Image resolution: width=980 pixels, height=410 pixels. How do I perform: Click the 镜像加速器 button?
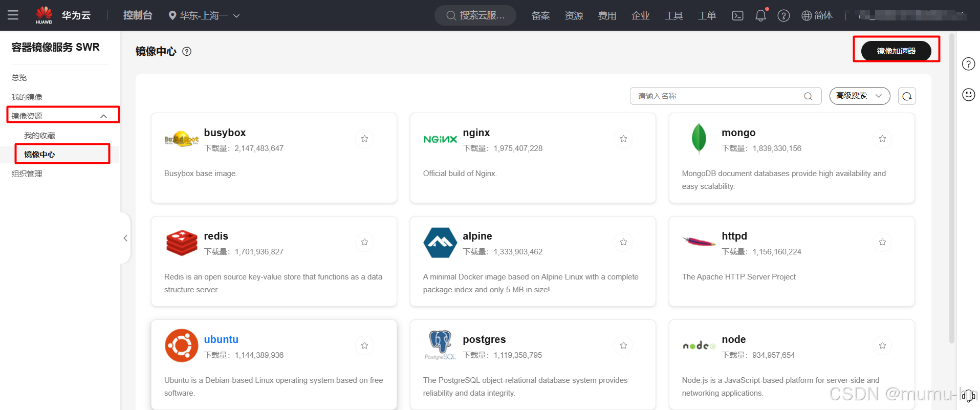(896, 51)
